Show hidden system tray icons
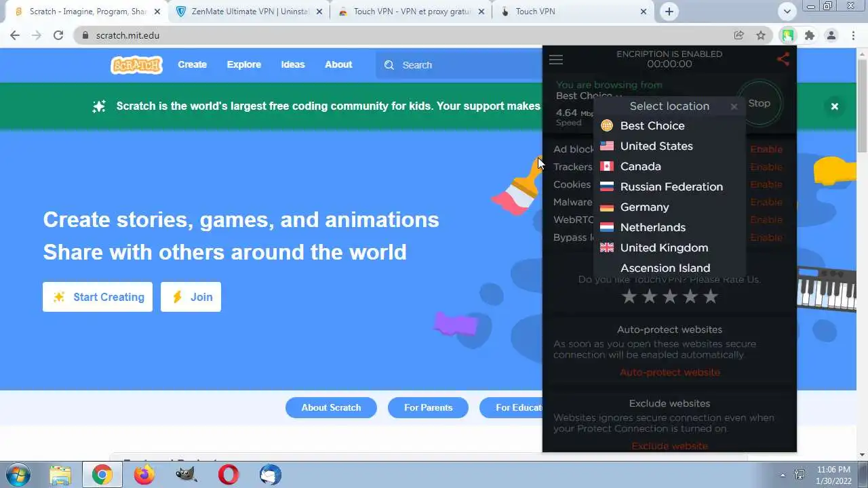Viewport: 868px width, 488px height. (783, 475)
